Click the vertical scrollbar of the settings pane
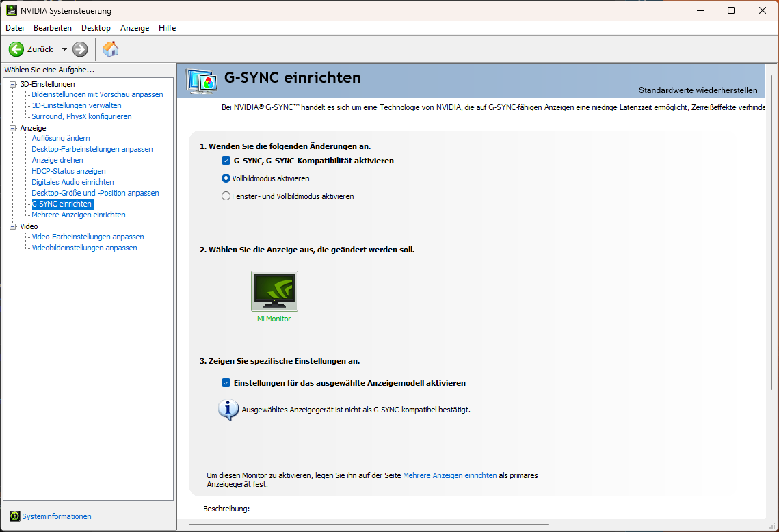Image resolution: width=779 pixels, height=532 pixels. (x=771, y=232)
